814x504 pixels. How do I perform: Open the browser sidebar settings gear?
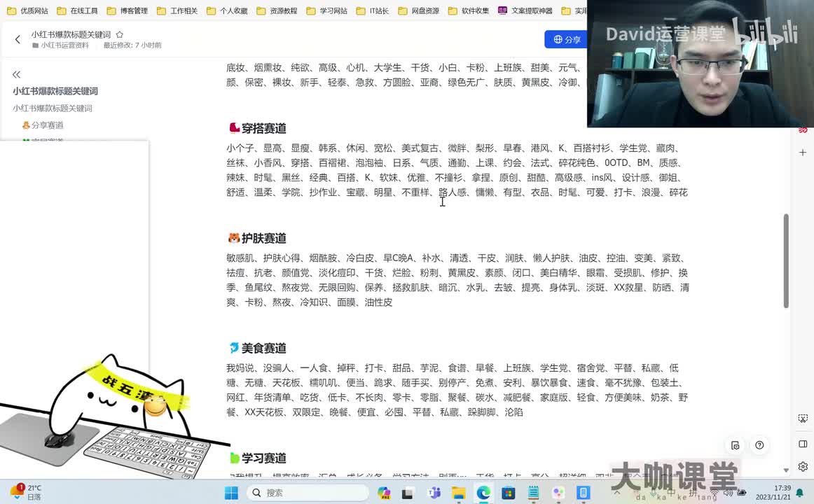pos(803,467)
